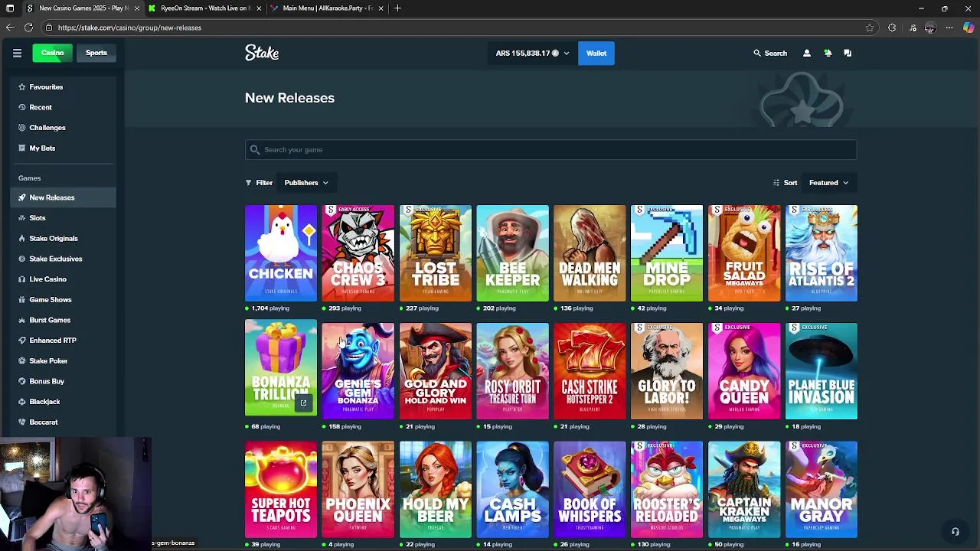This screenshot has height=551, width=980.
Task: Click the Stake Originals flame icon
Action: tap(22, 239)
